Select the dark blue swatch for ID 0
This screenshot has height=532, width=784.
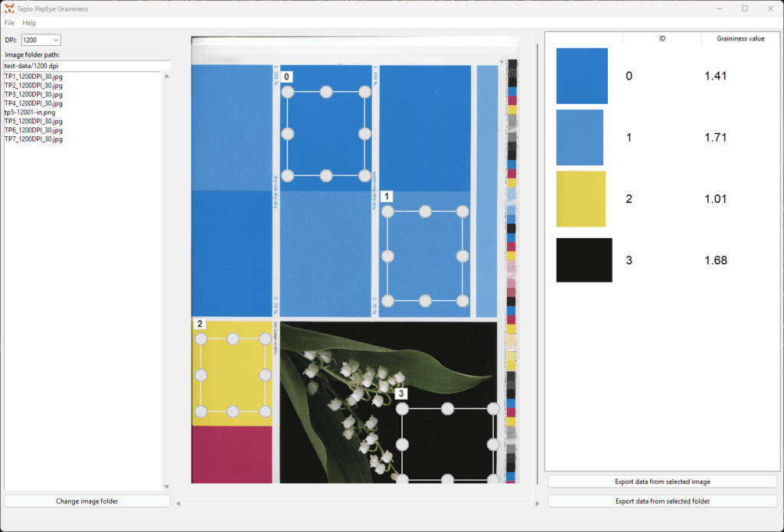(582, 76)
